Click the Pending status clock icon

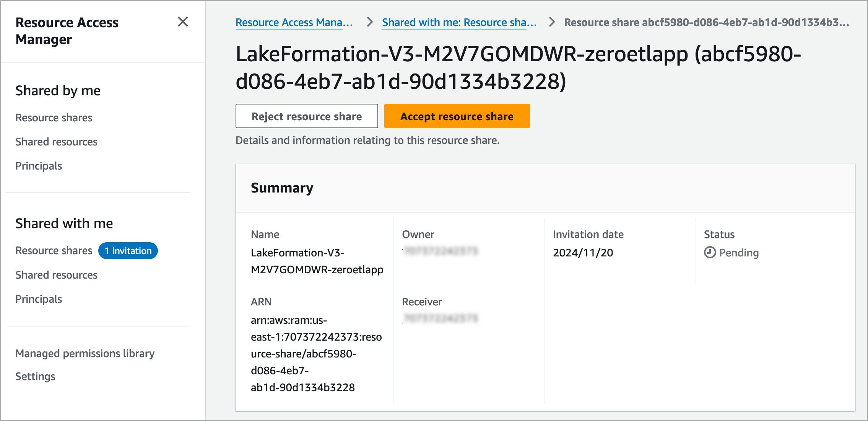[710, 253]
